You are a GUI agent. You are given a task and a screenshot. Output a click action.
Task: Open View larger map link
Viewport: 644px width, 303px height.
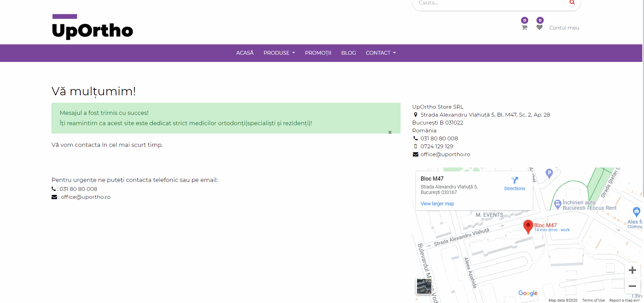(x=437, y=204)
